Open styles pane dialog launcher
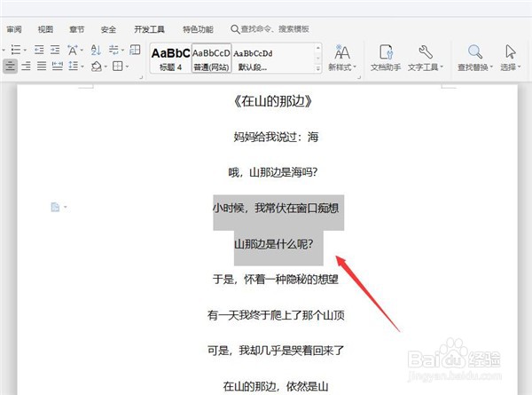The image size is (532, 395). tap(358, 77)
